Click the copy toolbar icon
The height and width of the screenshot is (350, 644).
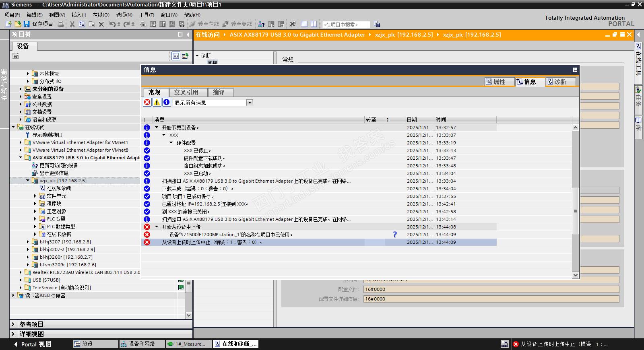click(x=82, y=24)
